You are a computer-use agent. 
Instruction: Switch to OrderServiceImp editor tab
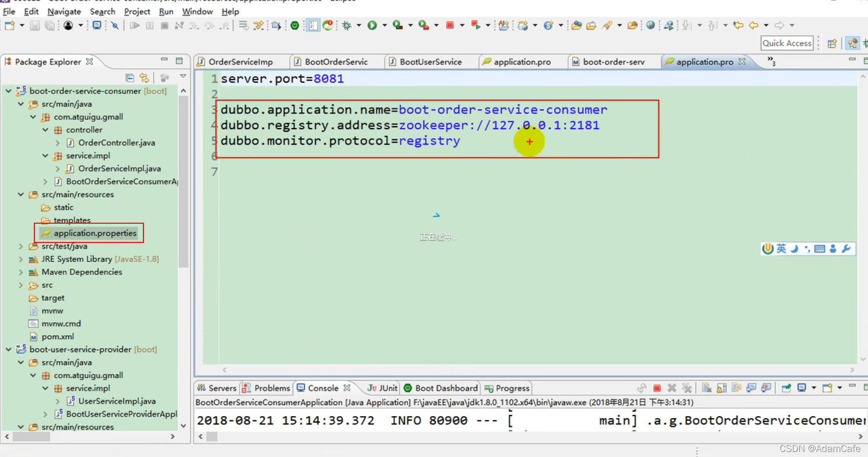click(240, 62)
